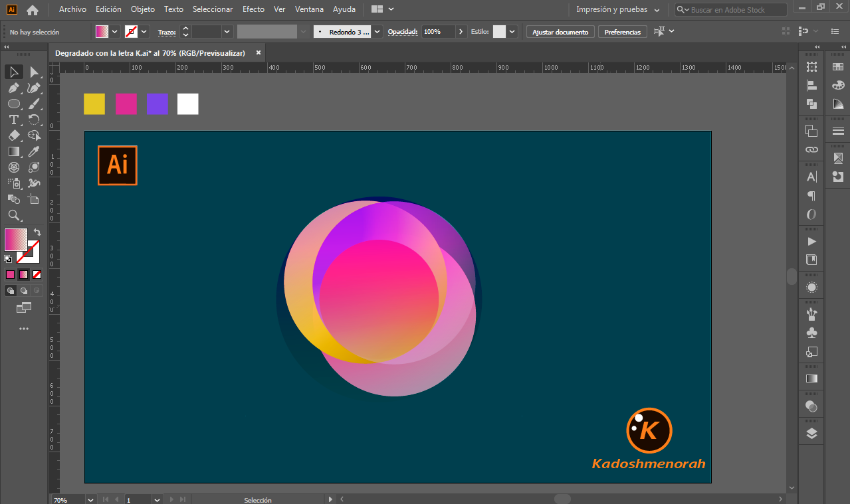
Task: Select the Direct Selection (white arrow) tool
Action: 34,72
